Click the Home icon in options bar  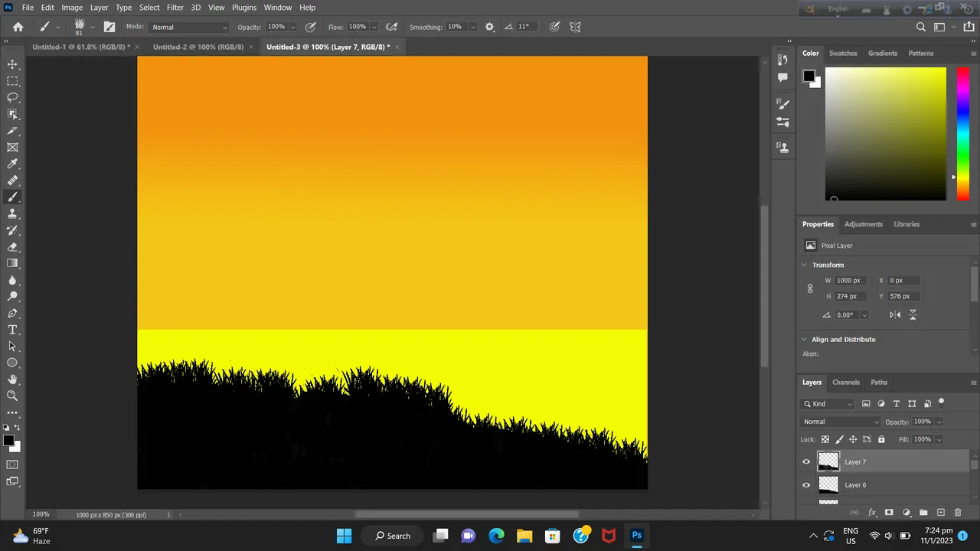tap(18, 27)
